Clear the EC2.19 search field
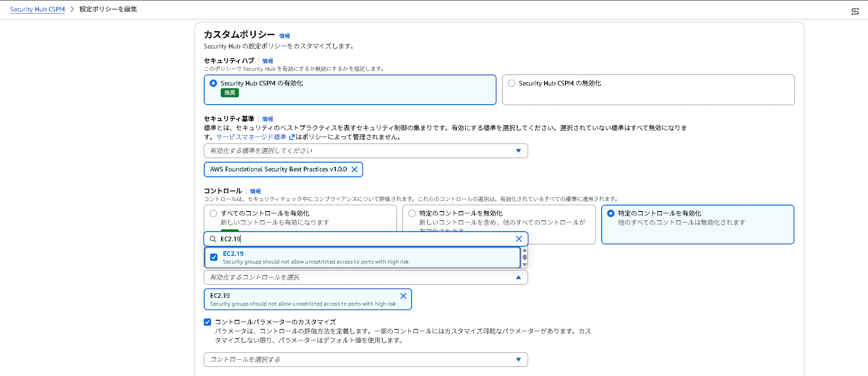This screenshot has width=868, height=376. [x=519, y=239]
